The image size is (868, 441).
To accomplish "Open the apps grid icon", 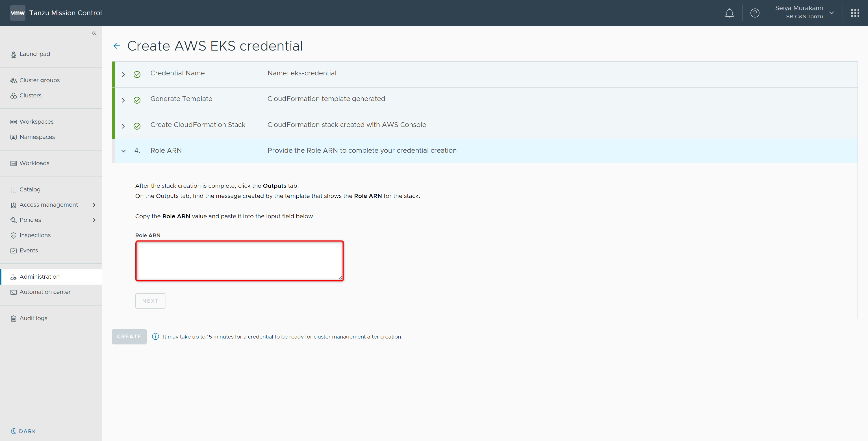I will [855, 13].
